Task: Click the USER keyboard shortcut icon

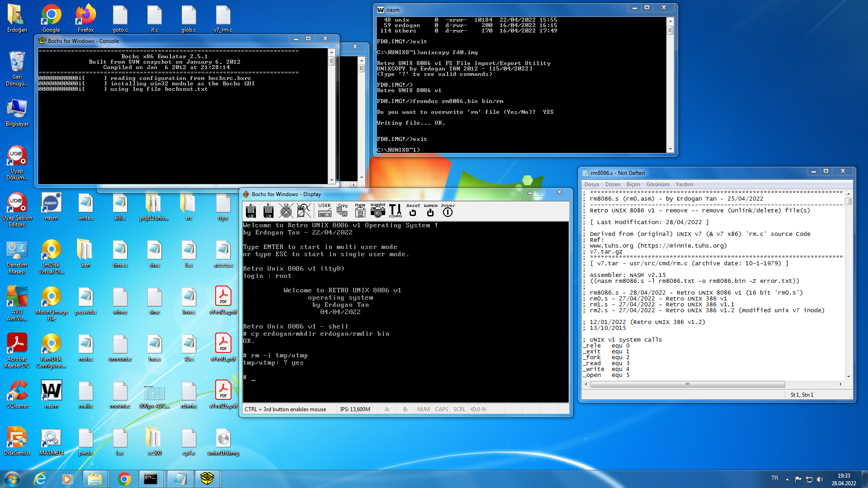Action: click(325, 211)
